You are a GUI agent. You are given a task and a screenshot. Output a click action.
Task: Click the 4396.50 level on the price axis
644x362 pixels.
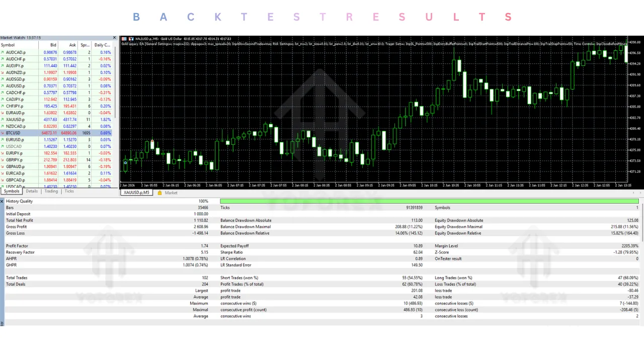635,53
